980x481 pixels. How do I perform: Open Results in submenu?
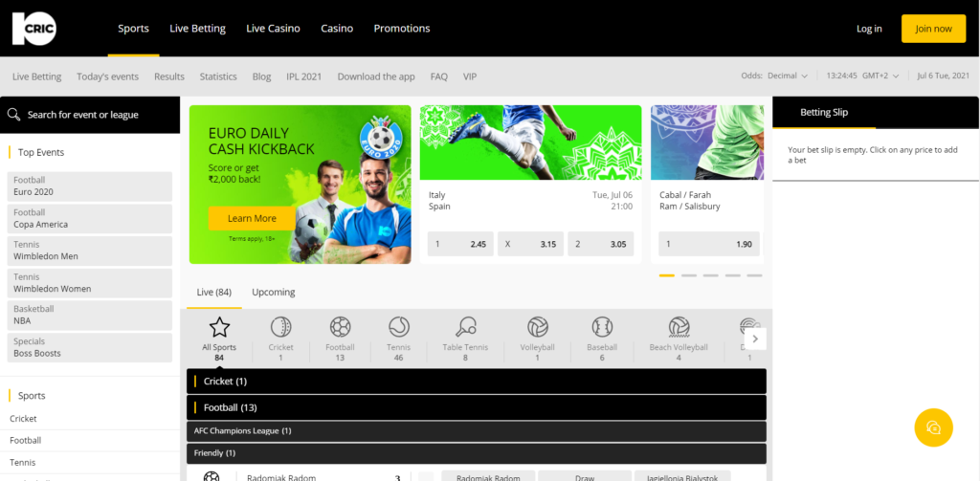click(x=169, y=77)
